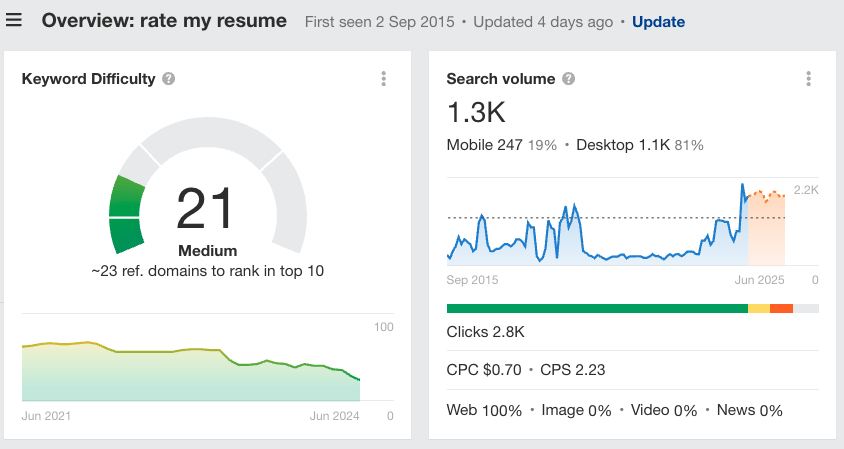Screen dimensions: 844x449
Task: Select the keyword difficulty score 21
Action: (205, 208)
